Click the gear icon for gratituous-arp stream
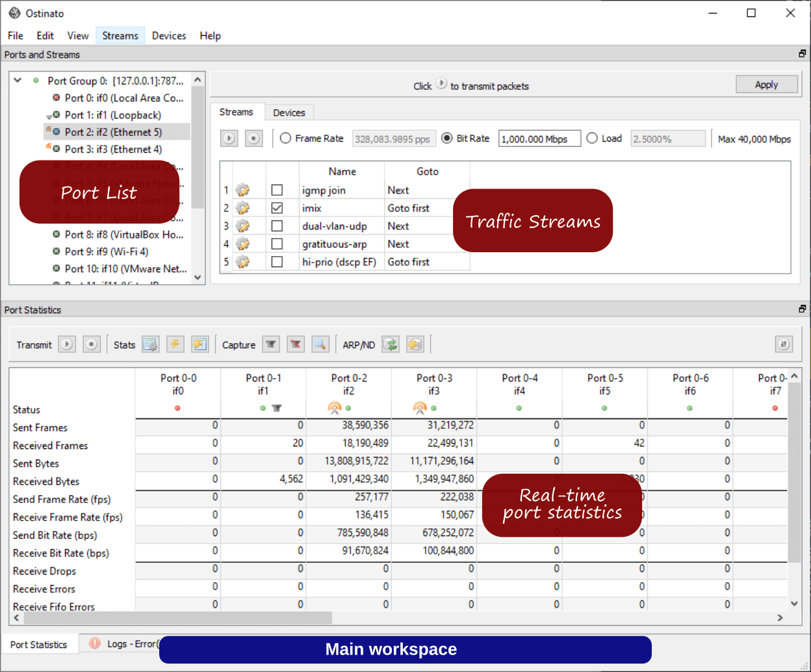 coord(242,244)
